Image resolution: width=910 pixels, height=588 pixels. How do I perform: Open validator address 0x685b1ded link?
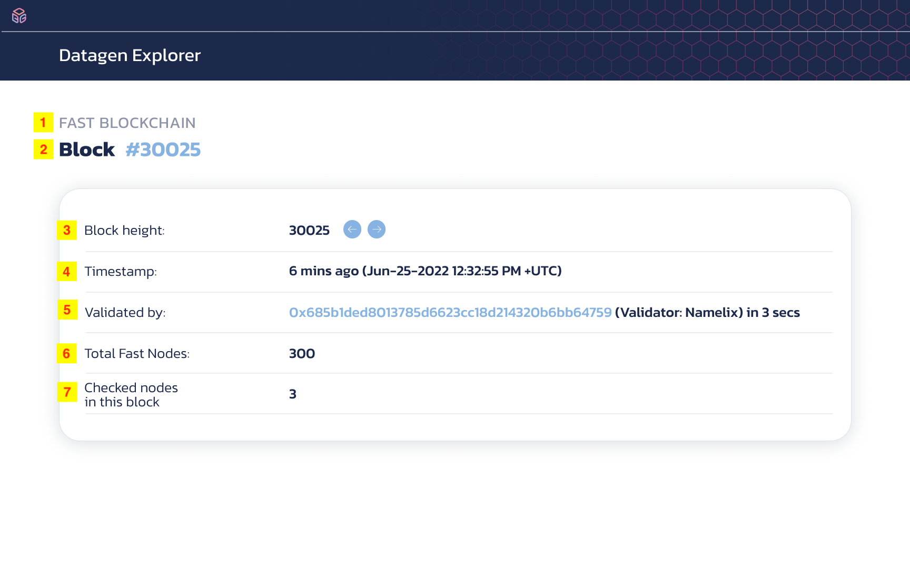coord(450,313)
